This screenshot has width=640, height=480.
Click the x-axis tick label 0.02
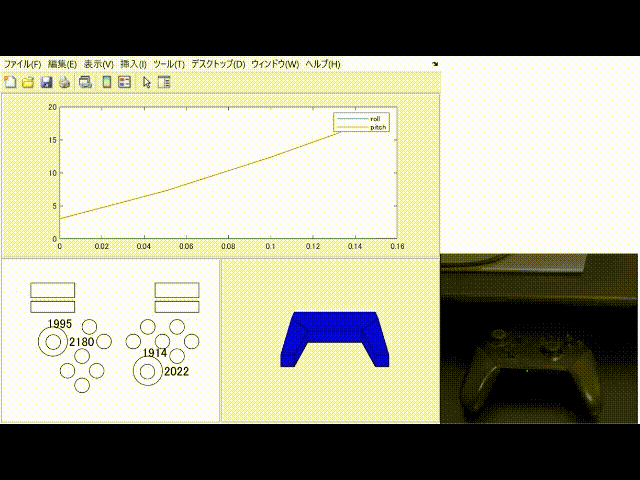pos(102,247)
